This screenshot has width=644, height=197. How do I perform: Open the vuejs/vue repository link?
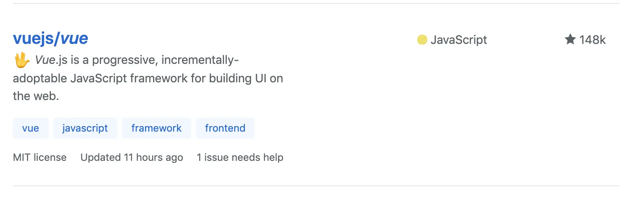click(51, 39)
